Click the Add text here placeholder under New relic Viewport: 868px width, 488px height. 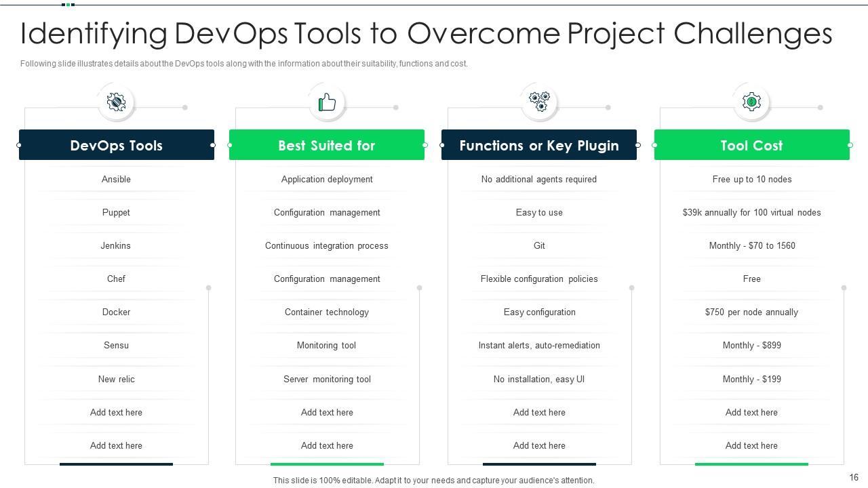point(116,412)
